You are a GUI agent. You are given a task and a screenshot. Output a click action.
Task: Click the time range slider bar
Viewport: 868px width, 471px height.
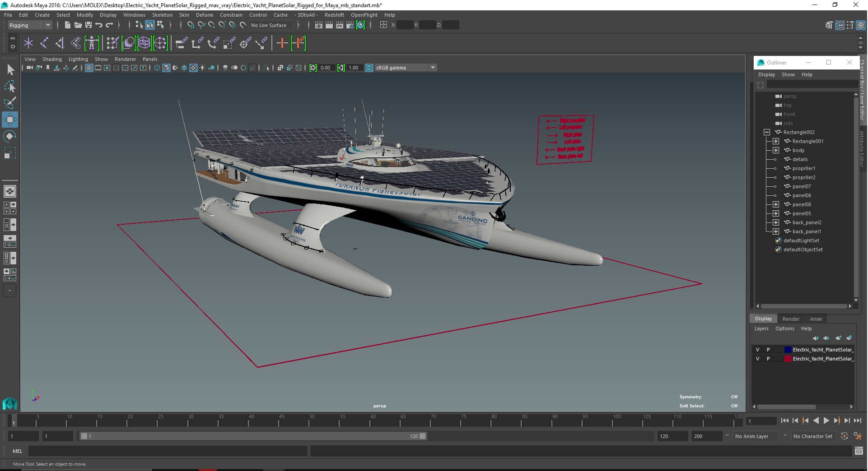tap(253, 436)
